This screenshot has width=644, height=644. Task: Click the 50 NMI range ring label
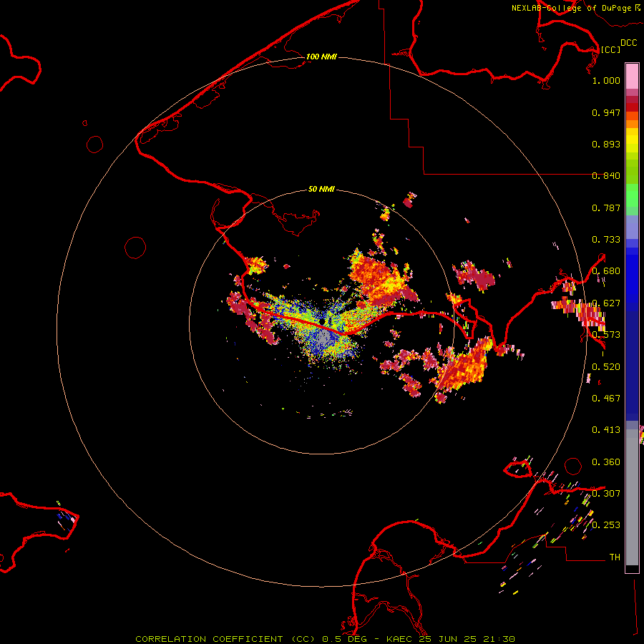point(321,189)
